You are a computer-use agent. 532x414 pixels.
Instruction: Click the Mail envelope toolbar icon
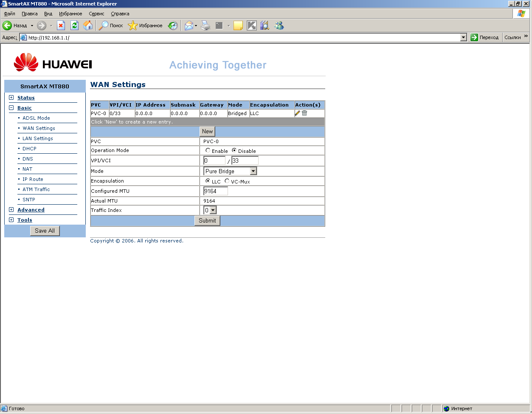189,25
